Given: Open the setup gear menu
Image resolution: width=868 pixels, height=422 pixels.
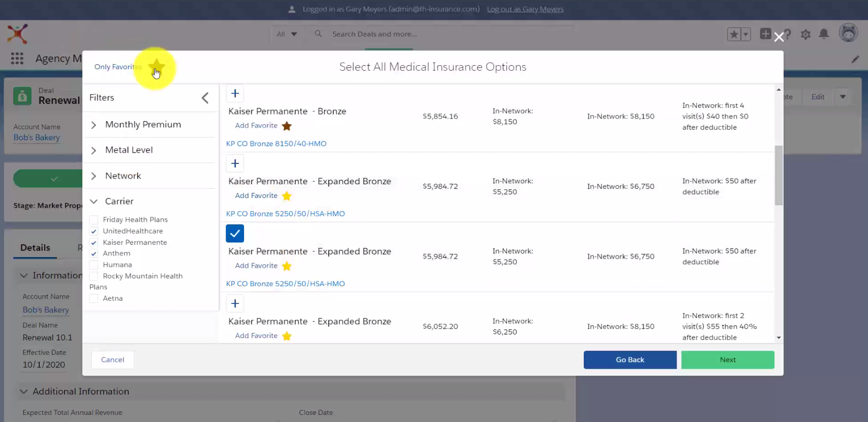Looking at the screenshot, I should (805, 35).
